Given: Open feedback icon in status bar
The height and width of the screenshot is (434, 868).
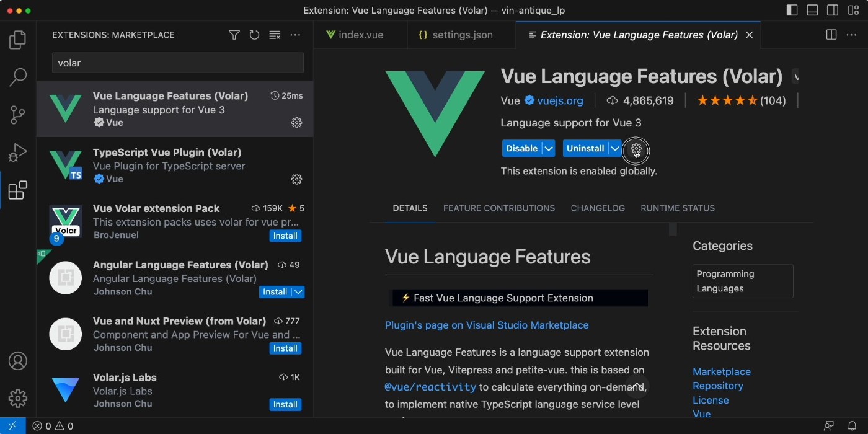Looking at the screenshot, I should coord(829,426).
